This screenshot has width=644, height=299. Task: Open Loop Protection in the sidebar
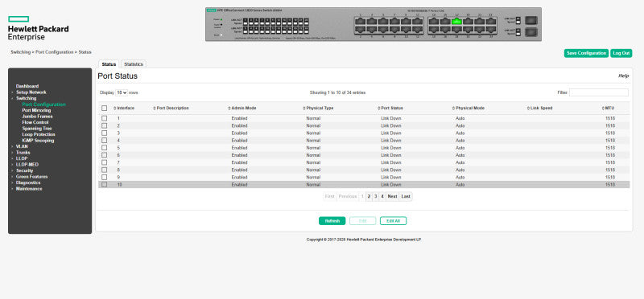[x=39, y=134]
